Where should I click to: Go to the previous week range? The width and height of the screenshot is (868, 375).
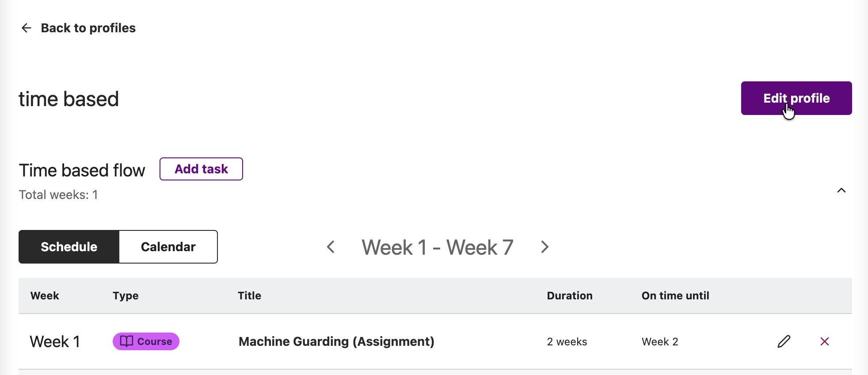331,247
